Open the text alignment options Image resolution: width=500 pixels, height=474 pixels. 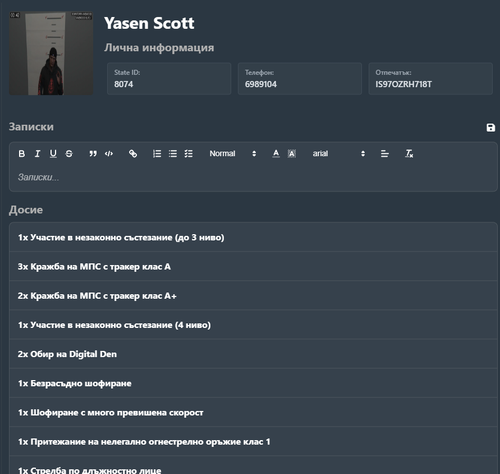click(385, 154)
